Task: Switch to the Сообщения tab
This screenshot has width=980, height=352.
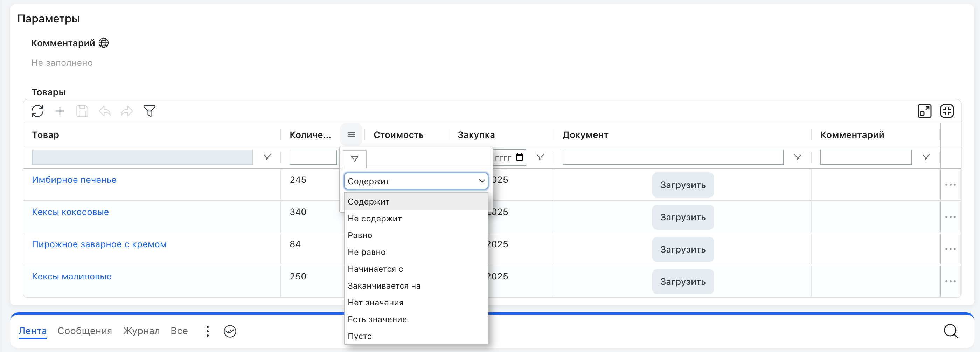Action: (85, 331)
